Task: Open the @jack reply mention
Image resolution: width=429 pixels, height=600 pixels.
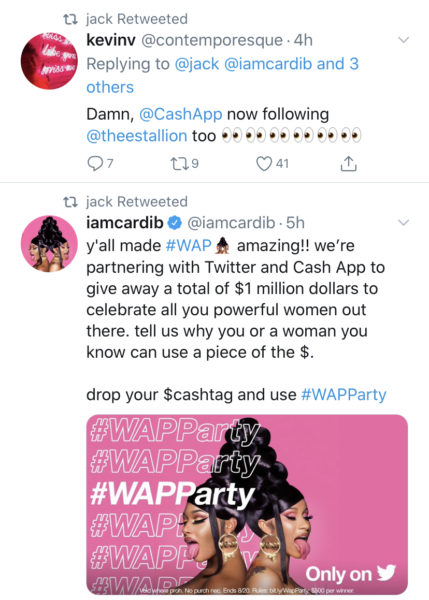Action: pos(197,64)
